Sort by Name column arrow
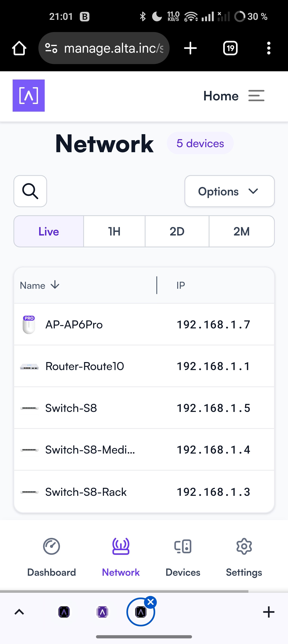This screenshot has height=644, width=288. click(x=55, y=285)
